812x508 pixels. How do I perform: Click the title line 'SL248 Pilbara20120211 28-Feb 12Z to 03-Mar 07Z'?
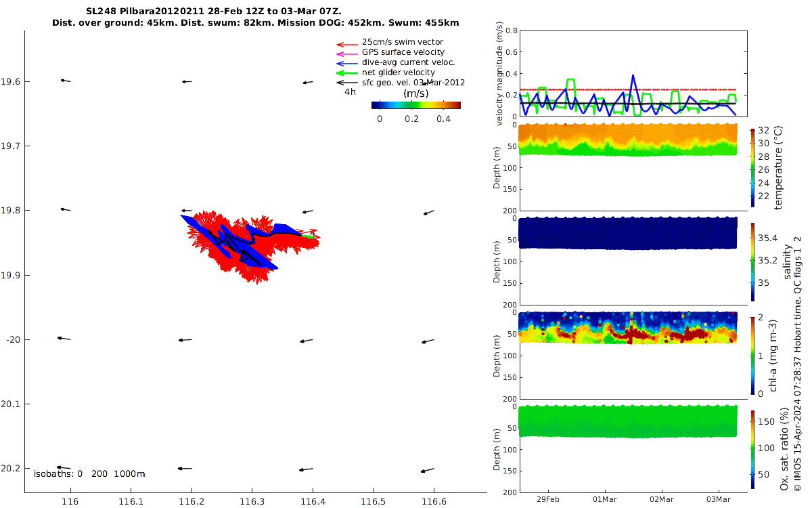214,12
